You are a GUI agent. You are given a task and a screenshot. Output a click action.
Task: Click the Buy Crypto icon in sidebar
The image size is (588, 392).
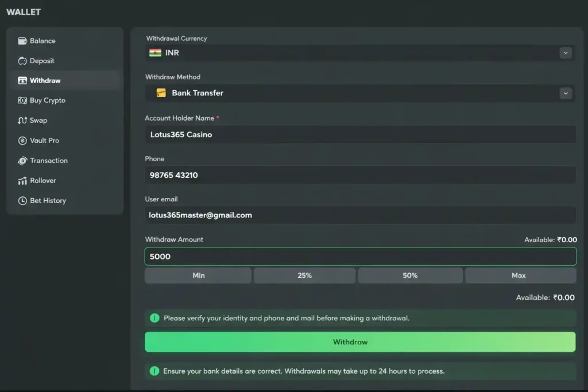23,100
